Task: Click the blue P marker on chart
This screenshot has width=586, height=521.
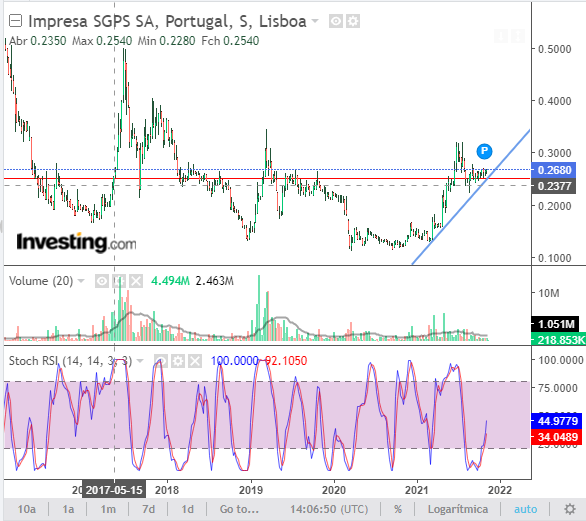Action: point(484,151)
